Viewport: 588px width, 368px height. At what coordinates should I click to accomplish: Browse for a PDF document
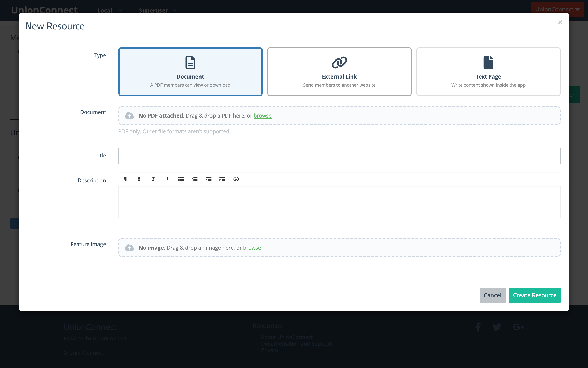pyautogui.click(x=262, y=116)
